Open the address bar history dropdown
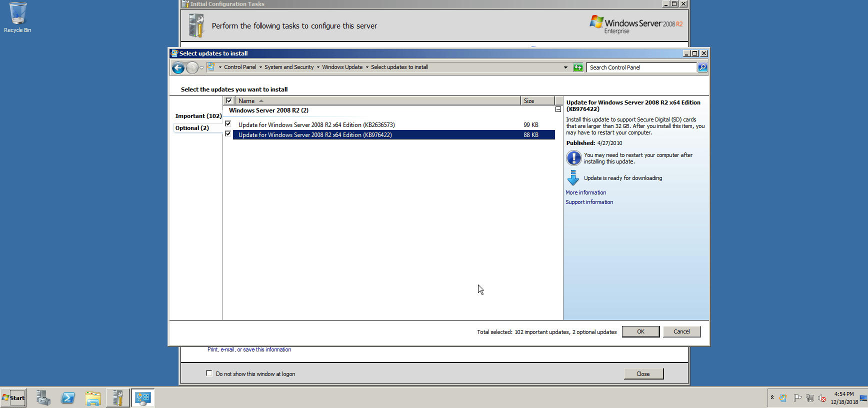Screen dimensions: 868x408 [565, 67]
